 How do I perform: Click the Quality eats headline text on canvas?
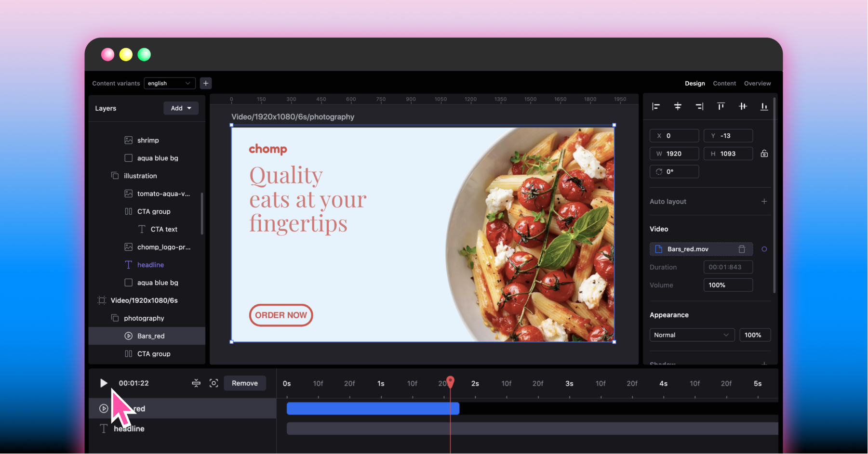pos(307,199)
